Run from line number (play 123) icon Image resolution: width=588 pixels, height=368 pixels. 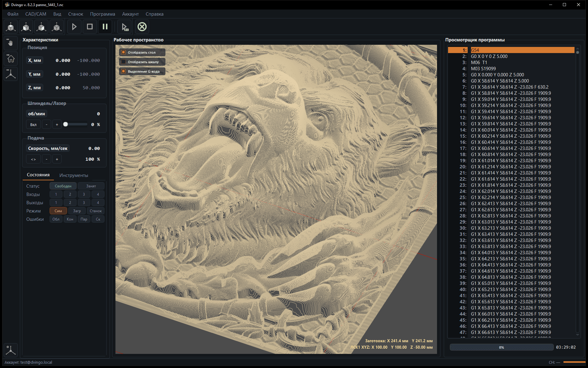125,27
